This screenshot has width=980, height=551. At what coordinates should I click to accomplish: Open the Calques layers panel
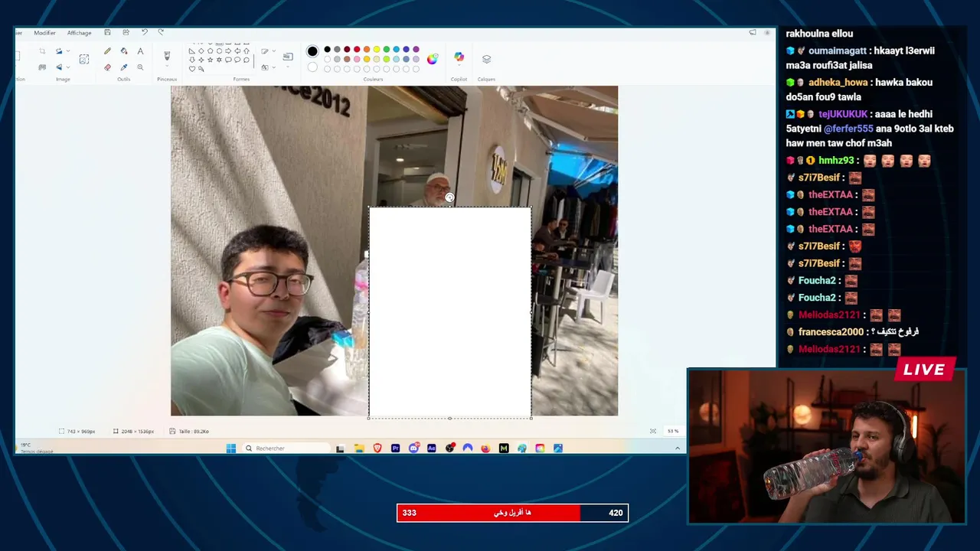[486, 59]
